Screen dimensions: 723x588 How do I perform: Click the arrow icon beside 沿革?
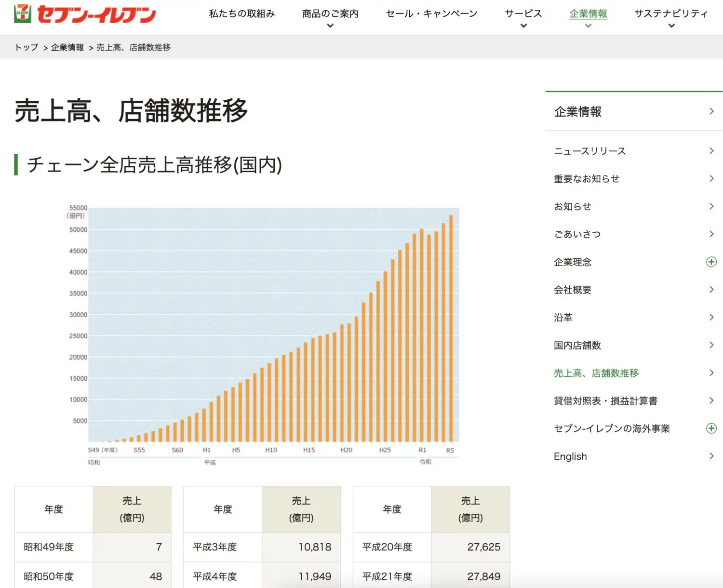point(711,317)
